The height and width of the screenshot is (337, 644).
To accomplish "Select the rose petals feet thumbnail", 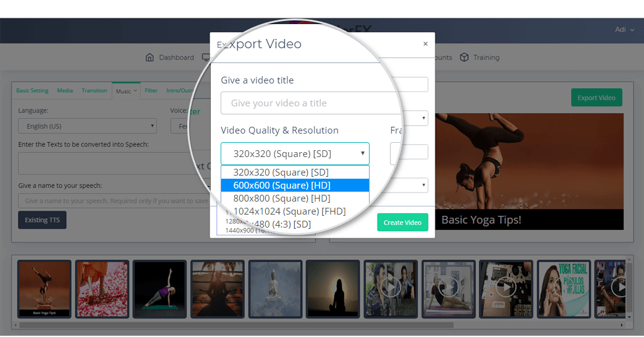I will click(102, 289).
